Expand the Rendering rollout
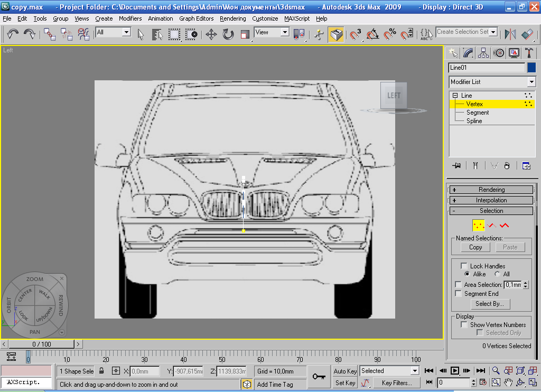 tap(491, 190)
